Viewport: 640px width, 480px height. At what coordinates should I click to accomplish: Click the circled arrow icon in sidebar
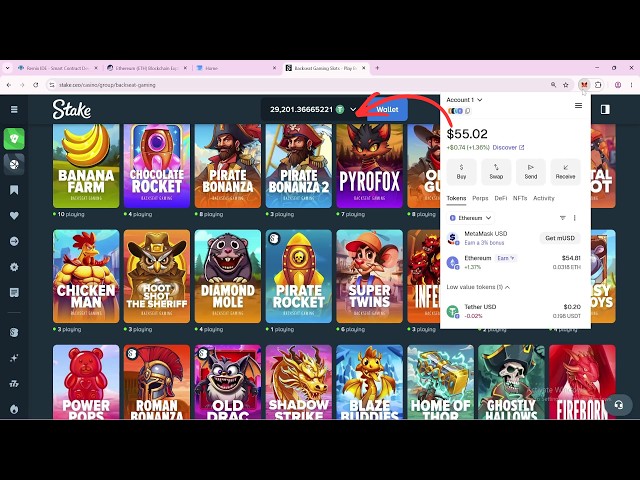coord(14,241)
